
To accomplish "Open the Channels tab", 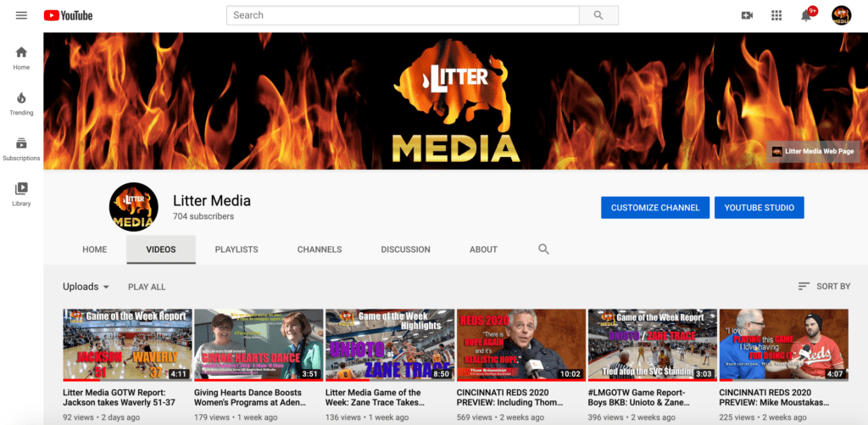I will tap(320, 249).
